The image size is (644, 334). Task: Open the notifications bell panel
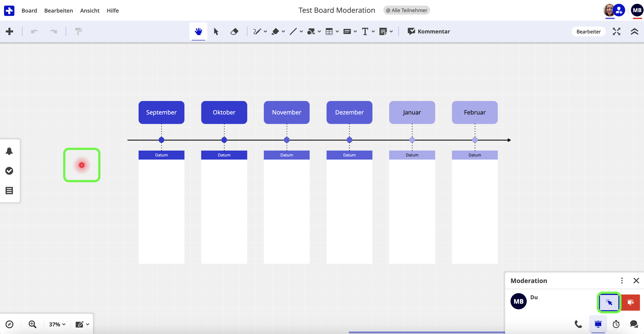(9, 151)
